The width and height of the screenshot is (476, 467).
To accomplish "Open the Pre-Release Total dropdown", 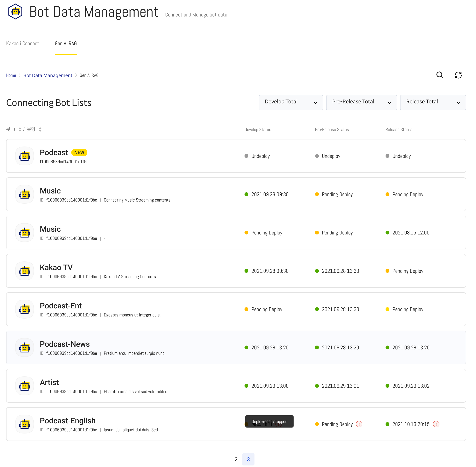I will click(x=361, y=102).
